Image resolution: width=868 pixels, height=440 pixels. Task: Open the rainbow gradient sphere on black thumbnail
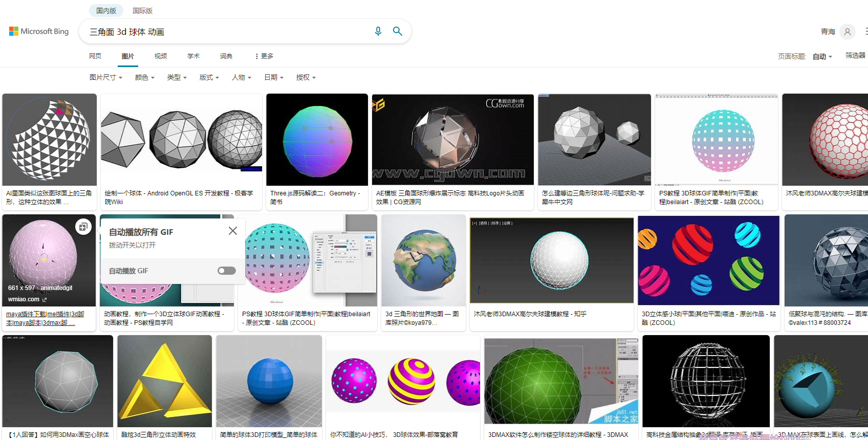pyautogui.click(x=317, y=140)
